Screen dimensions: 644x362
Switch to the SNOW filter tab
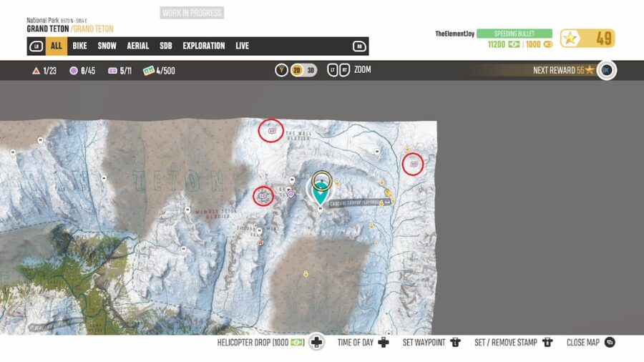pyautogui.click(x=107, y=46)
